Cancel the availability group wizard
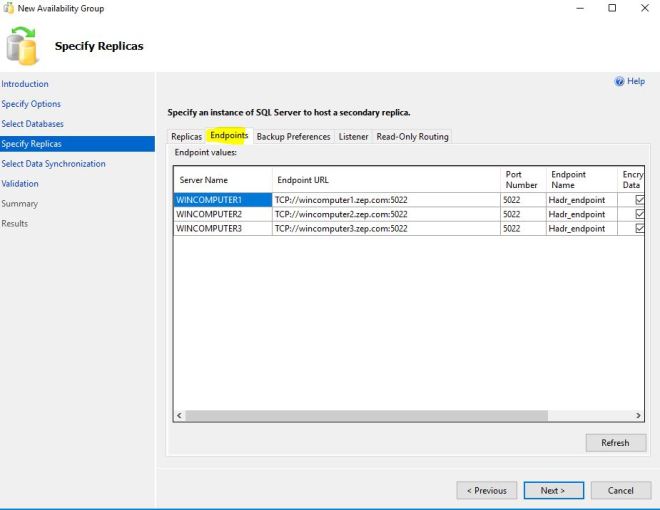This screenshot has height=510, width=660. (621, 490)
